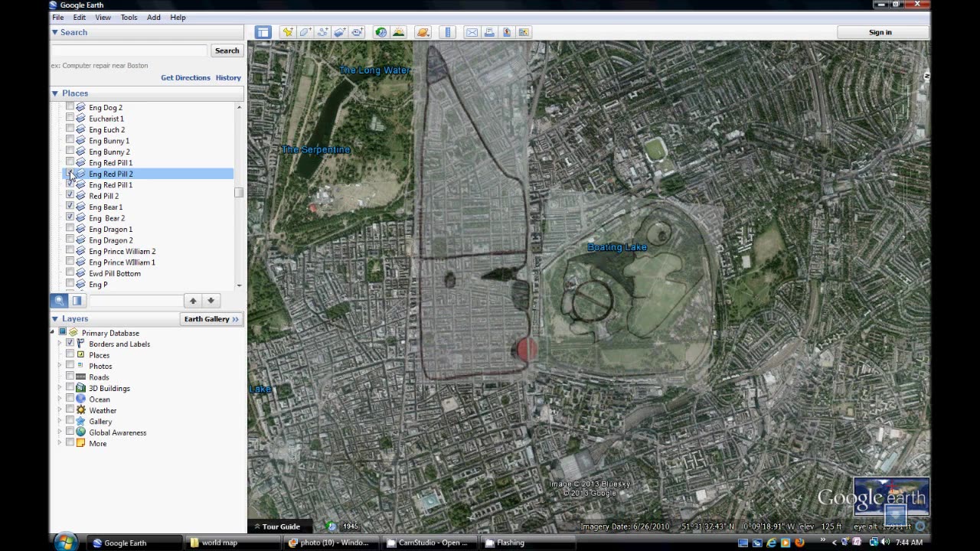
Task: Open the View menu
Action: pos(103,17)
